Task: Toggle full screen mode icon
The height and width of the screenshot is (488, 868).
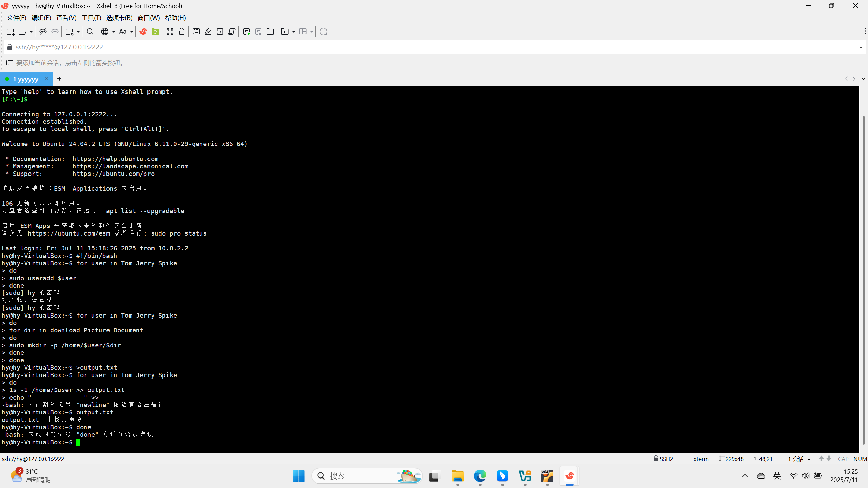Action: tap(170, 32)
